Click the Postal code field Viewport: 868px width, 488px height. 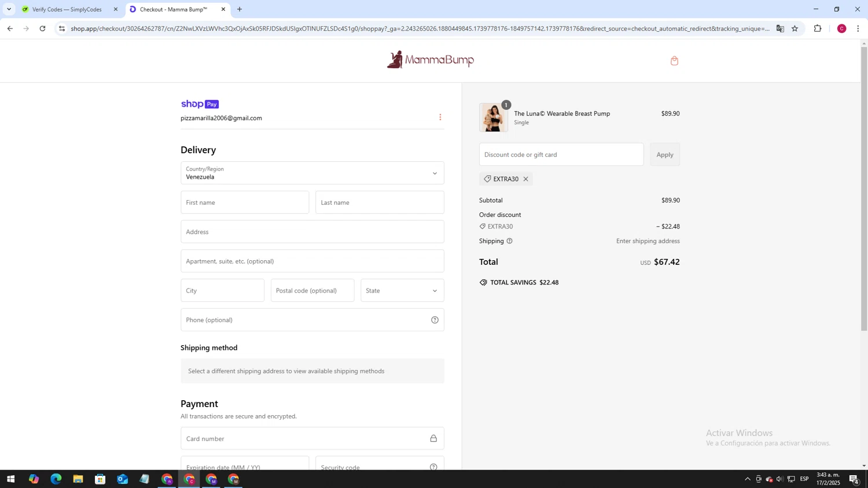[x=312, y=290]
